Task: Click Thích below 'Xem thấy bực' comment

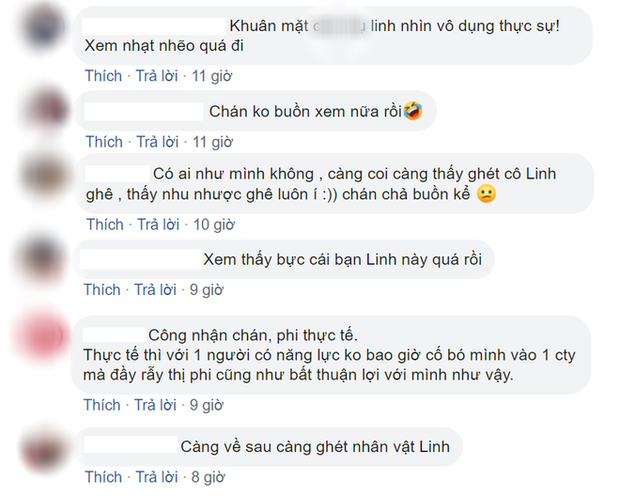Action: coord(103,289)
